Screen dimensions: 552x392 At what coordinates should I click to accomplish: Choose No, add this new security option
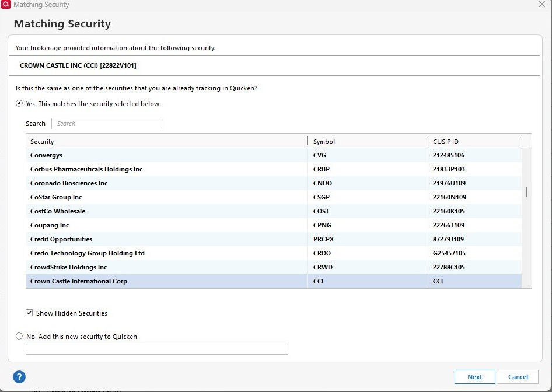coord(20,337)
